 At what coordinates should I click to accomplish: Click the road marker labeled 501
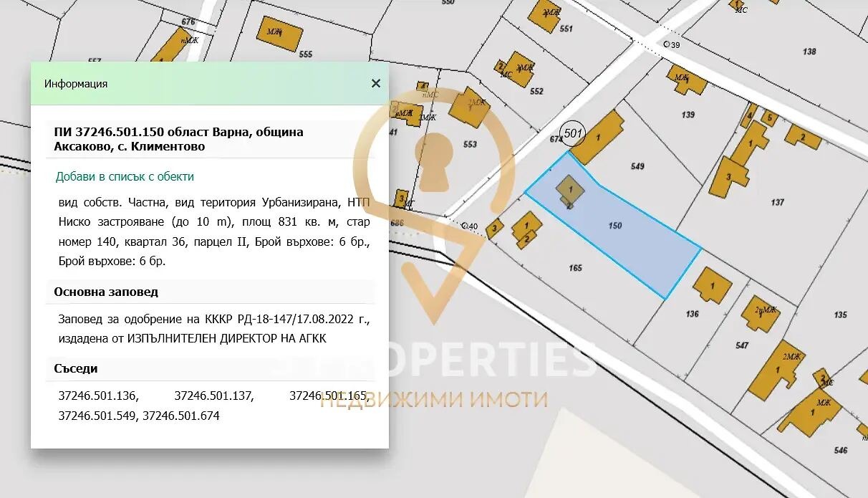coord(572,132)
